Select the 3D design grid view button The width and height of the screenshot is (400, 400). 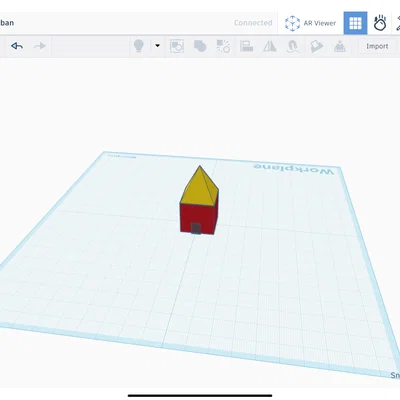pyautogui.click(x=355, y=23)
